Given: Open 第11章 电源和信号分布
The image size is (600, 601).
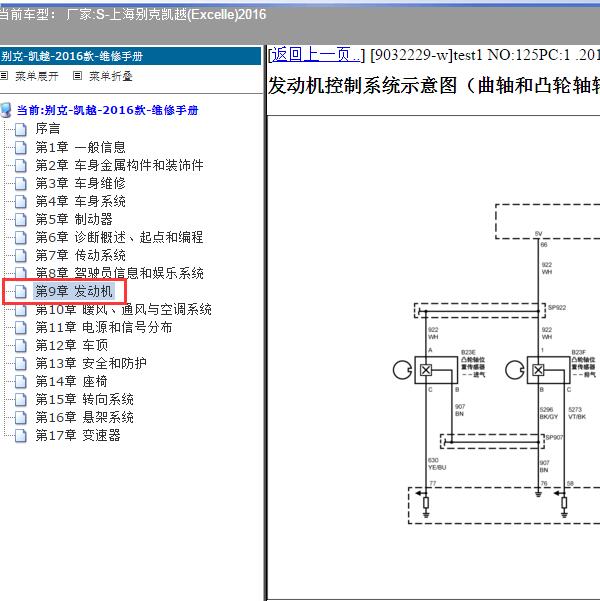Looking at the screenshot, I should point(104,328).
